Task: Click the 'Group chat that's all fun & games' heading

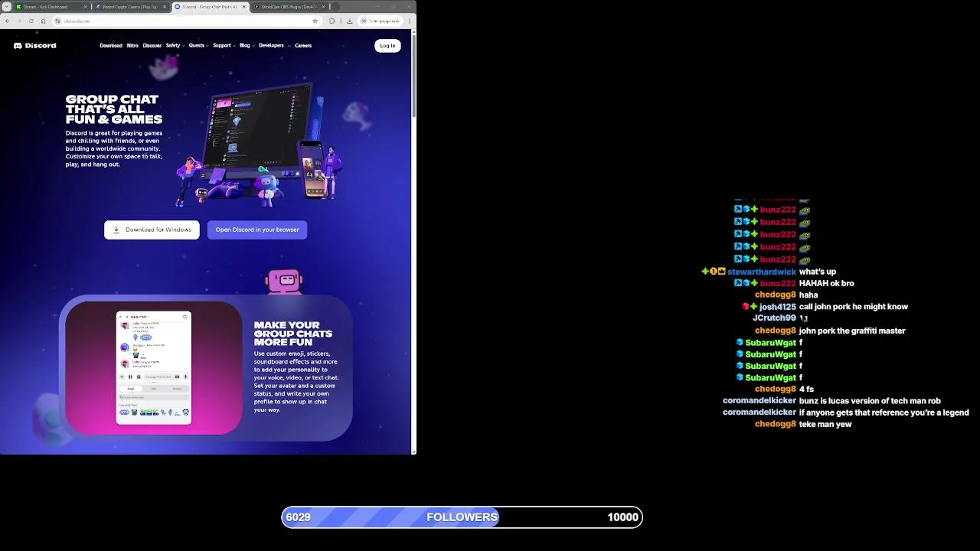Action: (114, 109)
